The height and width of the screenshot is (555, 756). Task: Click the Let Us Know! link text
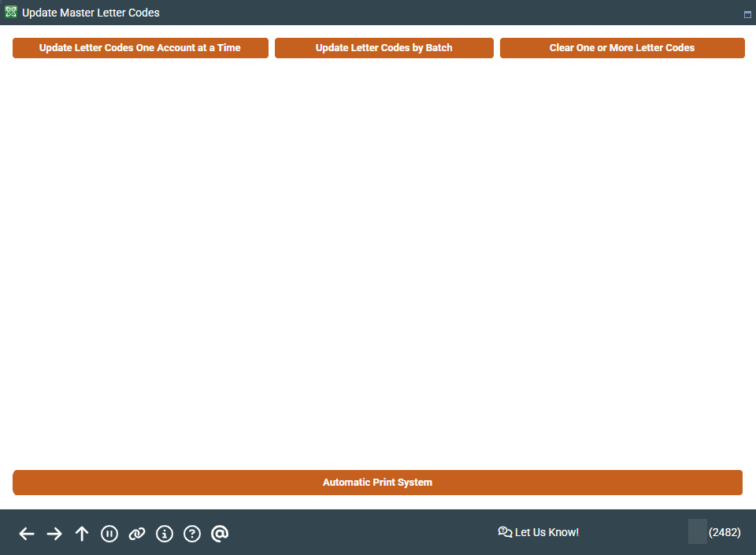[547, 532]
